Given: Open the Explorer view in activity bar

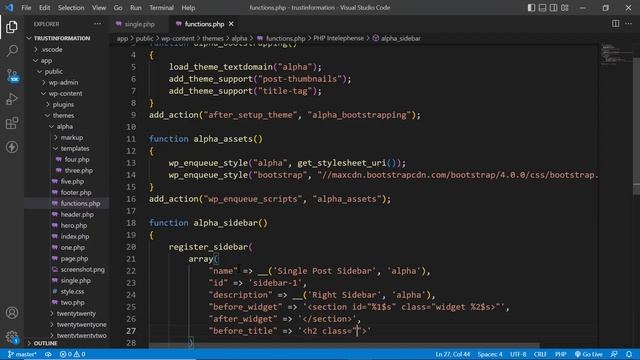Looking at the screenshot, I should pos(12,27).
